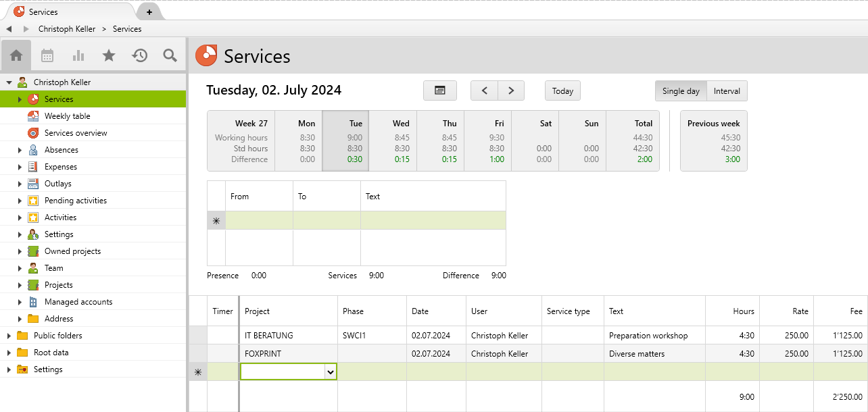Switch to Single day view
The width and height of the screenshot is (868, 412).
coord(681,91)
